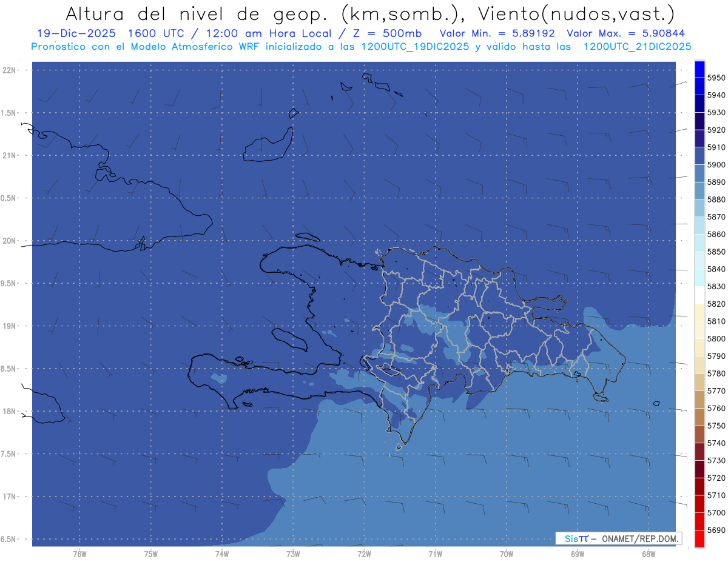Click the 18N latitude axis label
728x562 pixels.
tap(8, 411)
